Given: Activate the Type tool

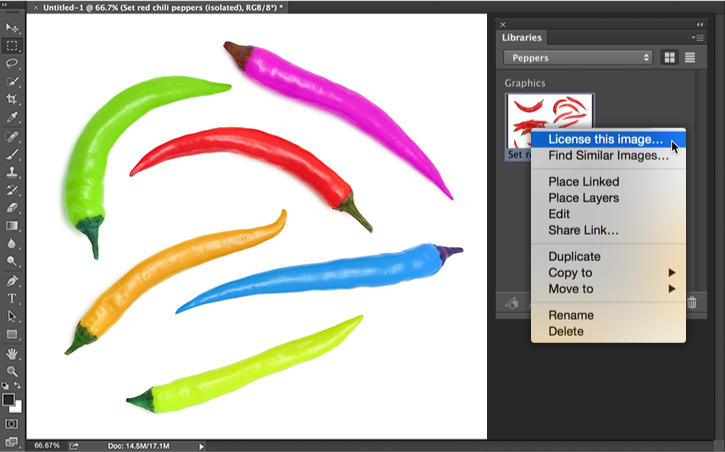Looking at the screenshot, I should click(x=12, y=298).
